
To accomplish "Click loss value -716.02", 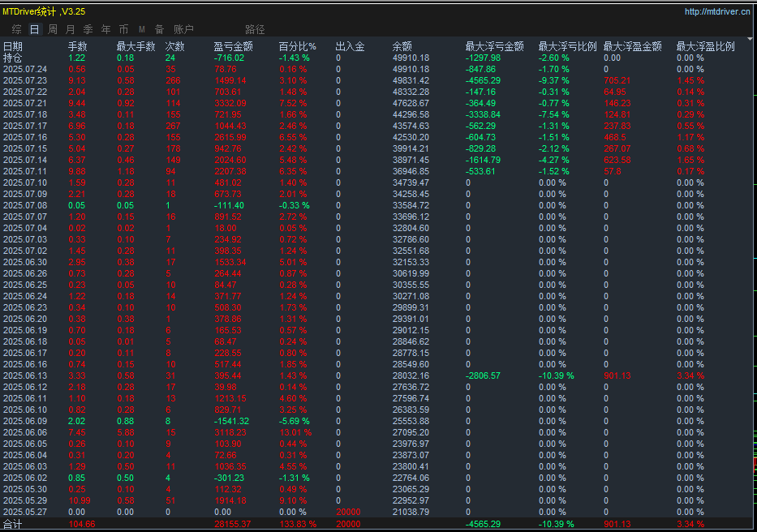I will [x=230, y=58].
